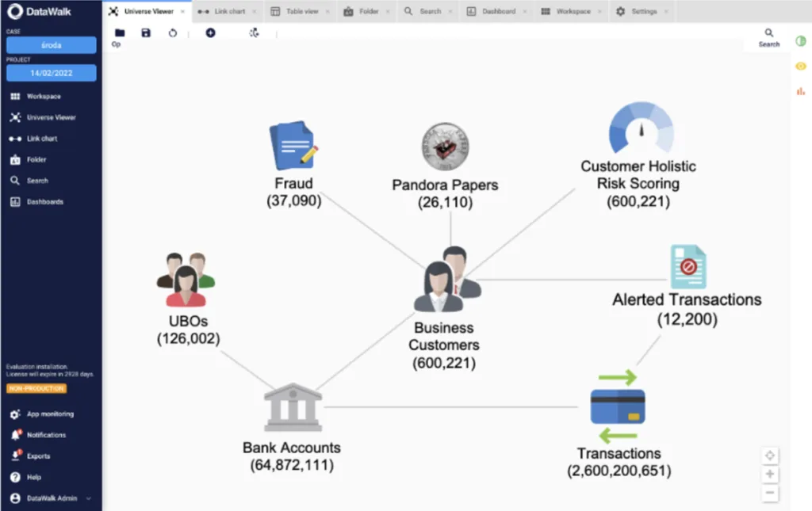812x511 pixels.
Task: Toggle the yellow eye visibility icon
Action: (x=801, y=67)
